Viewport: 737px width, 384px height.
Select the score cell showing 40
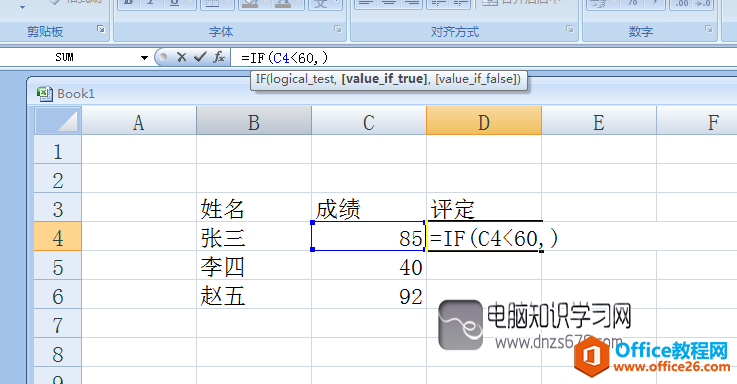tap(369, 267)
